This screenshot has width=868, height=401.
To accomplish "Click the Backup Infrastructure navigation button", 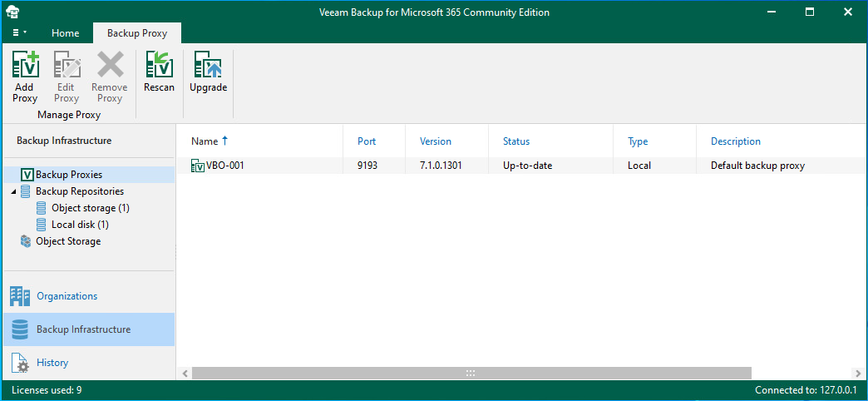I will 89,329.
